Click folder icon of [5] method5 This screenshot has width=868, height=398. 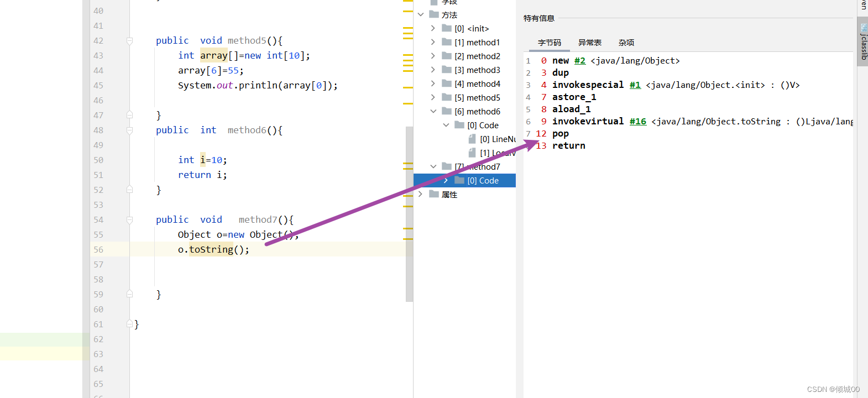[x=447, y=97]
